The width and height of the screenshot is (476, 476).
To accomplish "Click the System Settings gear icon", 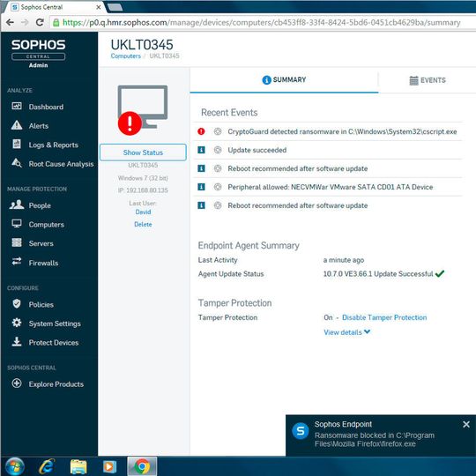I will (17, 323).
